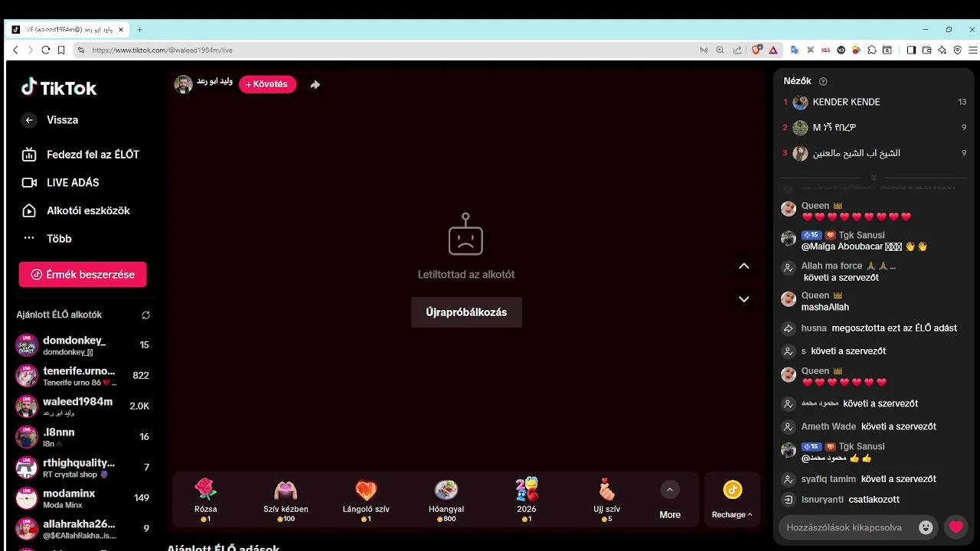
Task: Expand the top viewers list chevron
Action: [874, 178]
